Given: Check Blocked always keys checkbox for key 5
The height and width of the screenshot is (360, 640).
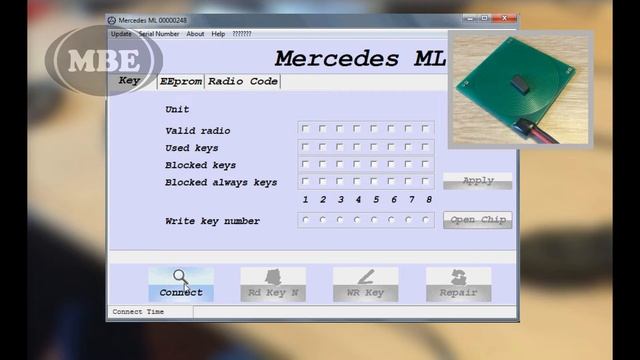Looking at the screenshot, I should [x=374, y=181].
